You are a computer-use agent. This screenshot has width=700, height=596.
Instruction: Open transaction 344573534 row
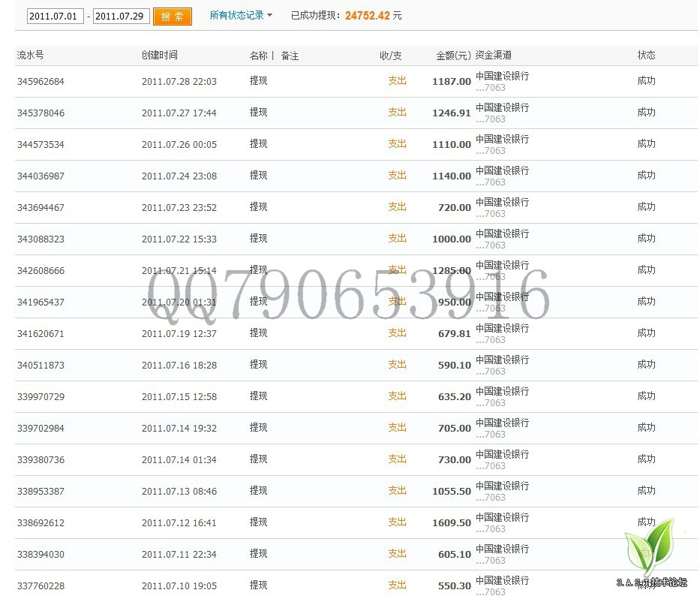tap(41, 145)
